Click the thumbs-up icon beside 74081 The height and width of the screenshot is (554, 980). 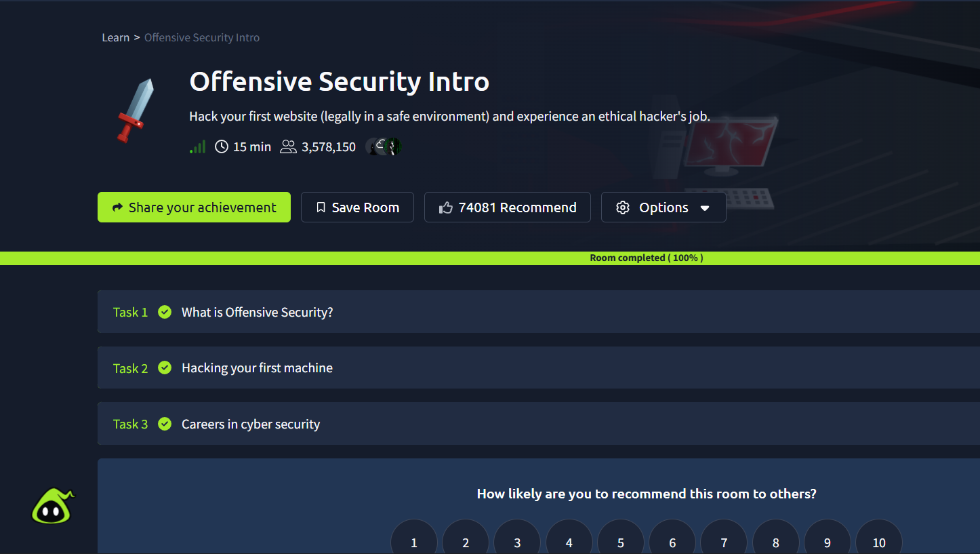pyautogui.click(x=445, y=207)
